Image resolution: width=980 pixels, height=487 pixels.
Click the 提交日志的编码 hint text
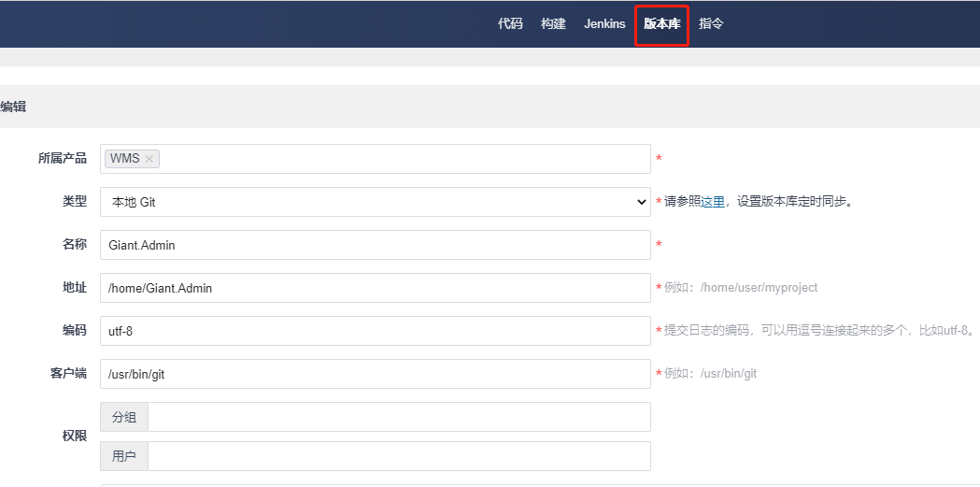tap(819, 331)
